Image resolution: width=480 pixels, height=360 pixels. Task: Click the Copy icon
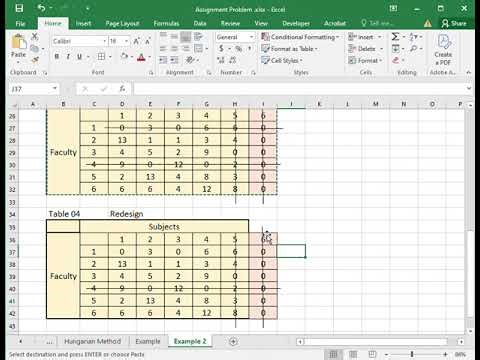pos(34,49)
